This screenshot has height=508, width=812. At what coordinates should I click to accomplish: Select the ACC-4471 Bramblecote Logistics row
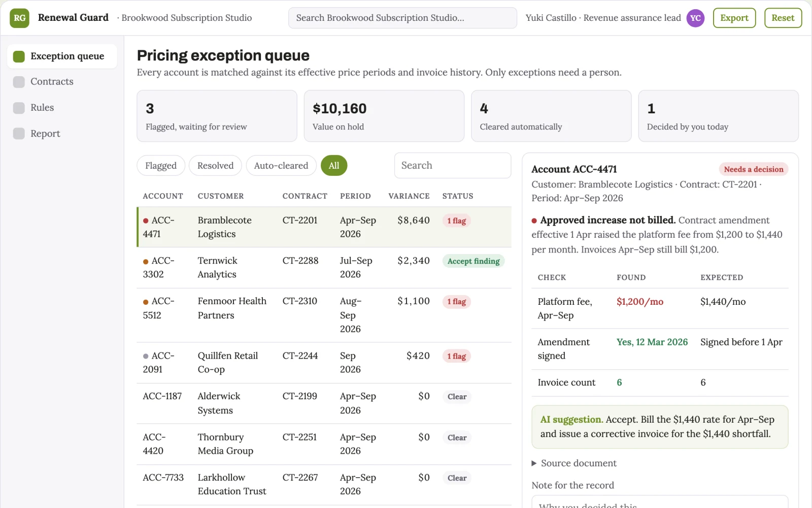324,227
